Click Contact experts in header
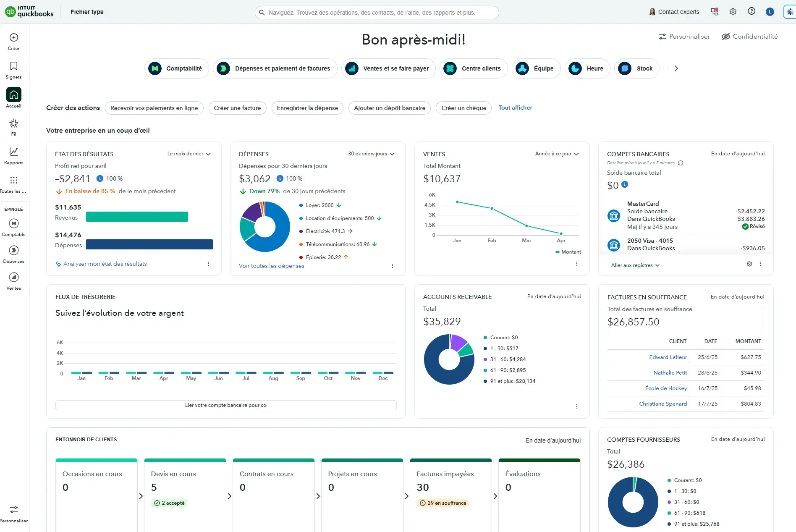The width and height of the screenshot is (796, 532). point(674,12)
